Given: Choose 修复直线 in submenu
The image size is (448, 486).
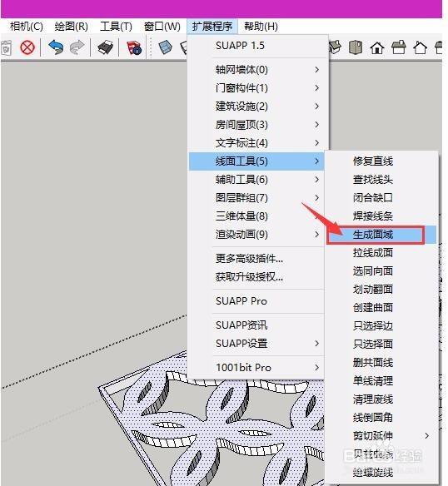Looking at the screenshot, I should 381,161.
